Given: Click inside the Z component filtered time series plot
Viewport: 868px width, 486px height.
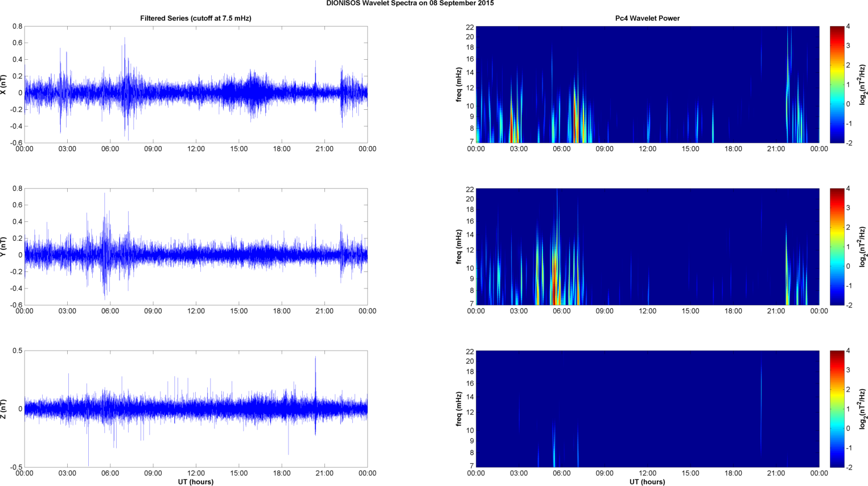Looking at the screenshot, I should pyautogui.click(x=196, y=409).
